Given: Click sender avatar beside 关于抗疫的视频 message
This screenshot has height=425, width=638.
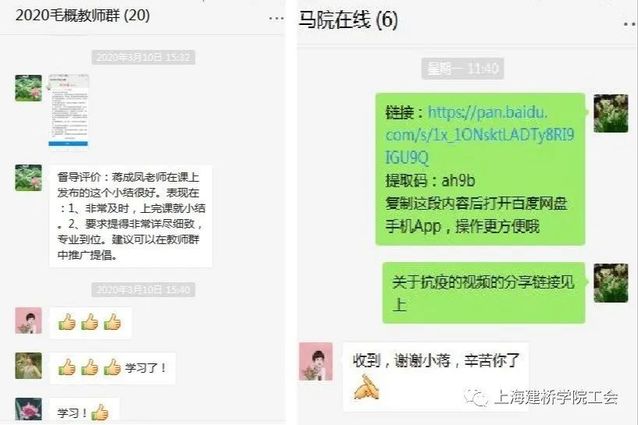Looking at the screenshot, I should (x=611, y=283).
